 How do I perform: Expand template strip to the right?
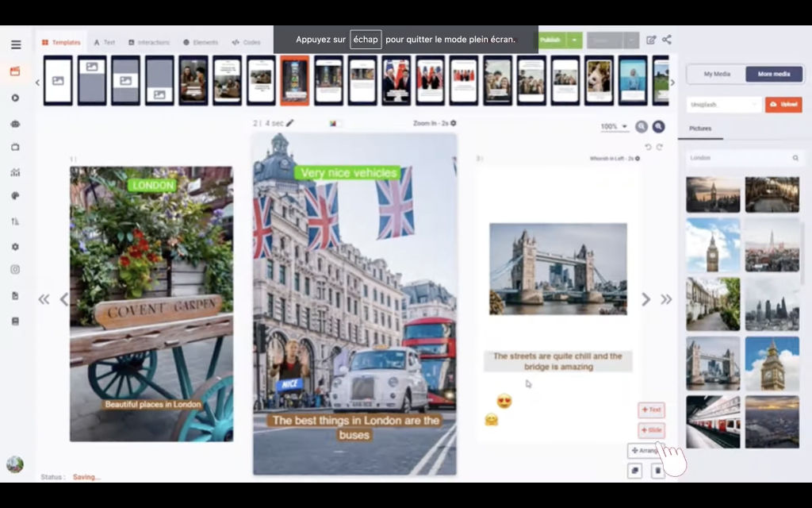[672, 83]
